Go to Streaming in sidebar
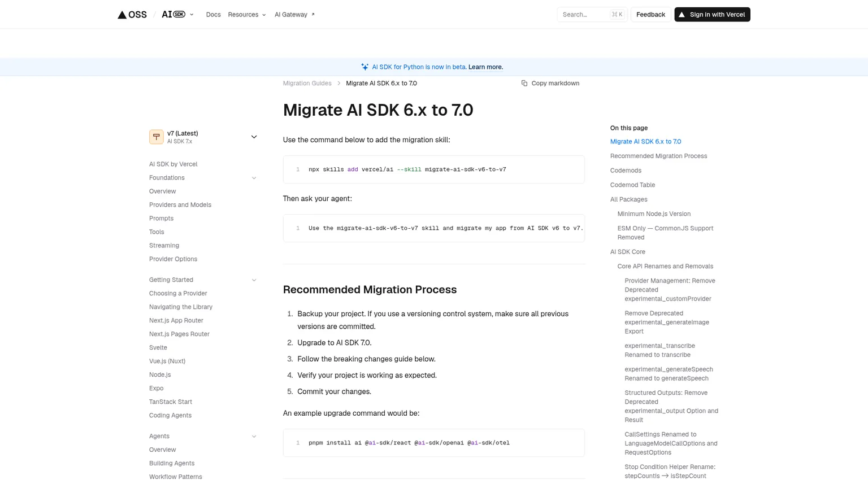The image size is (868, 488). coord(164,246)
